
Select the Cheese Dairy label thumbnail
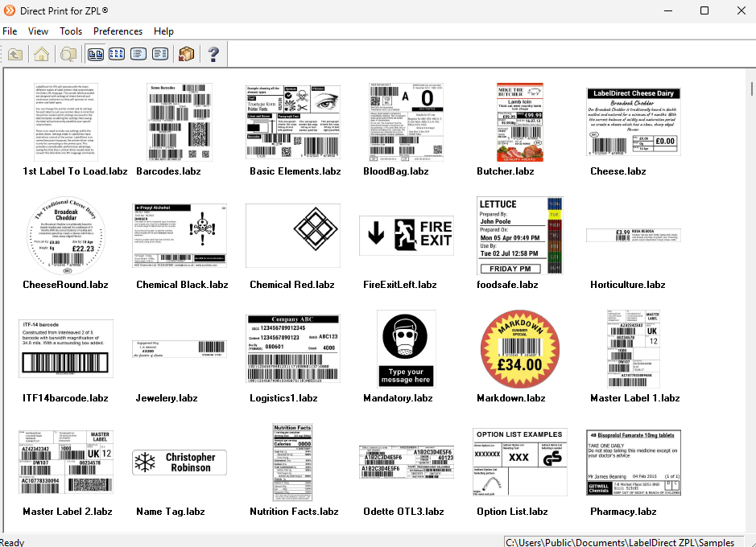[x=634, y=121]
